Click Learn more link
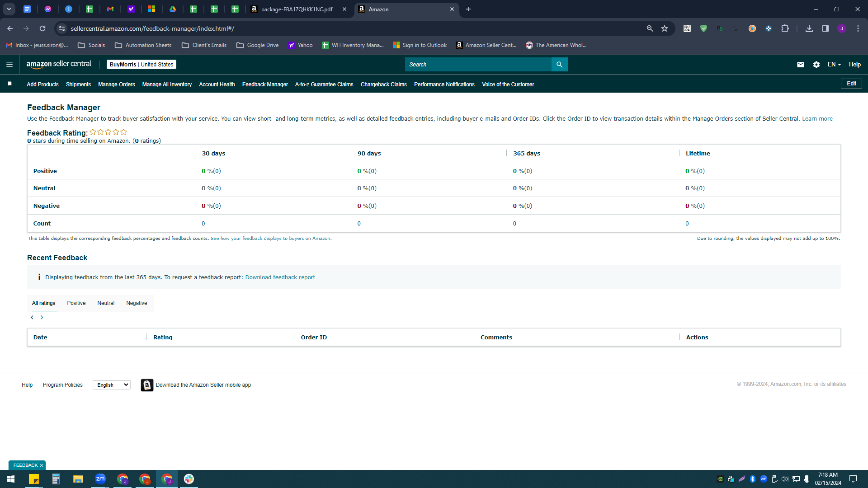The height and width of the screenshot is (488, 868). pyautogui.click(x=817, y=119)
